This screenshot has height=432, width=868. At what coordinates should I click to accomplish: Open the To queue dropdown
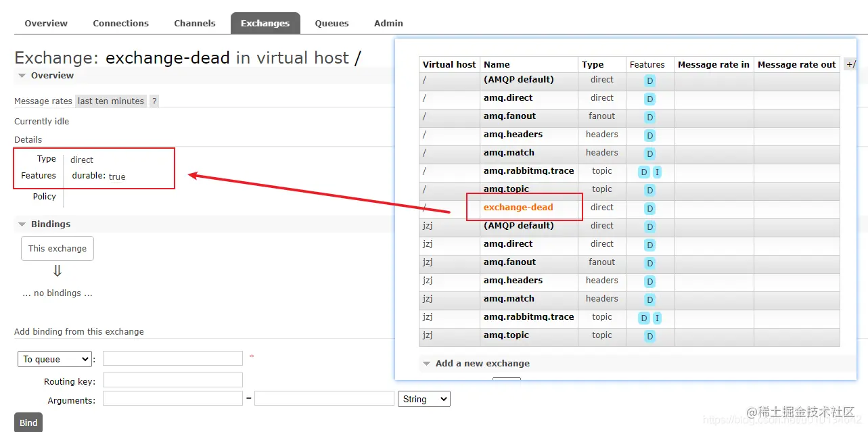pyautogui.click(x=55, y=359)
